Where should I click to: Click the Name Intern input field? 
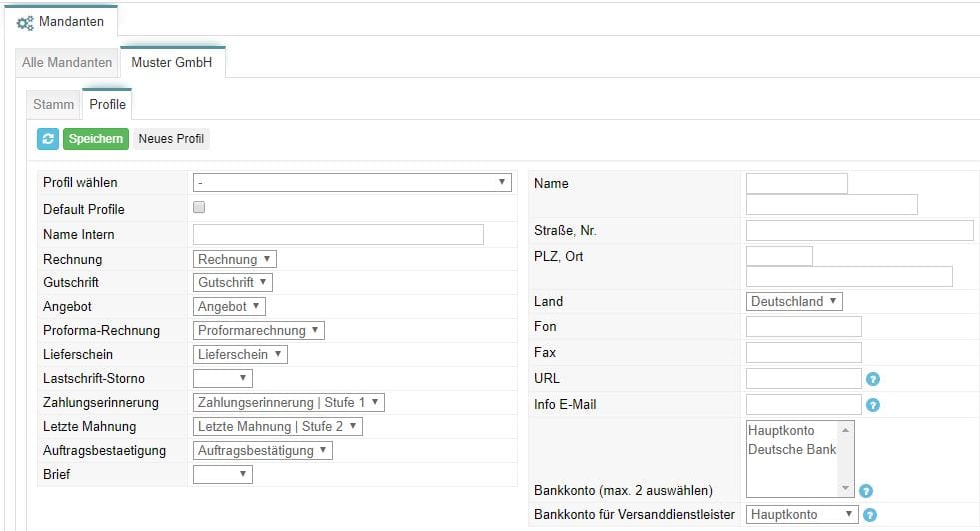pyautogui.click(x=338, y=234)
